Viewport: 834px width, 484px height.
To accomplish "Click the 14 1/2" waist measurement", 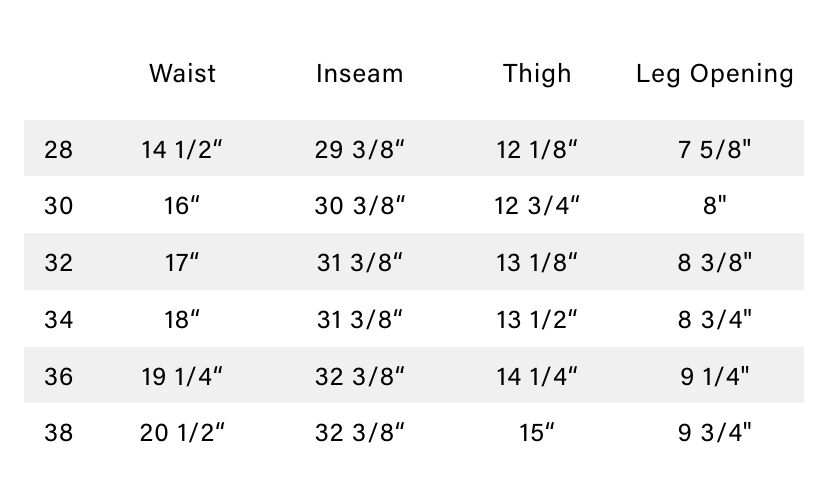I will click(x=182, y=150).
